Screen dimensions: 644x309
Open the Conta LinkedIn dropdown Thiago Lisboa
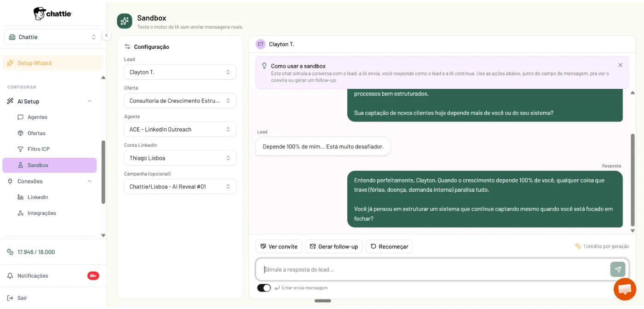180,158
